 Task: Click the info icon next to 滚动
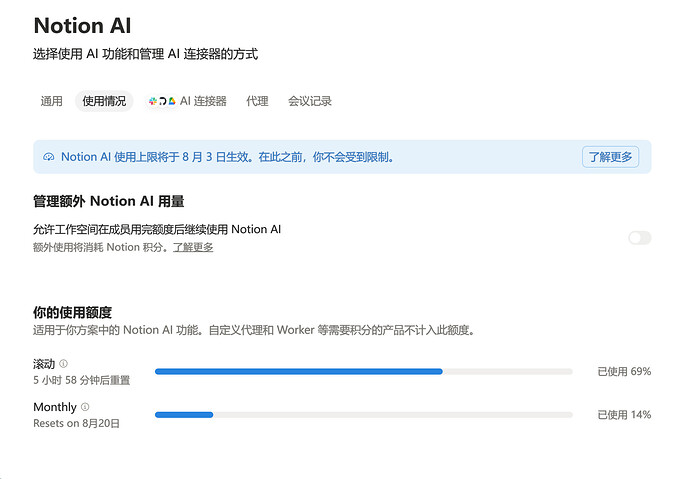click(x=63, y=363)
